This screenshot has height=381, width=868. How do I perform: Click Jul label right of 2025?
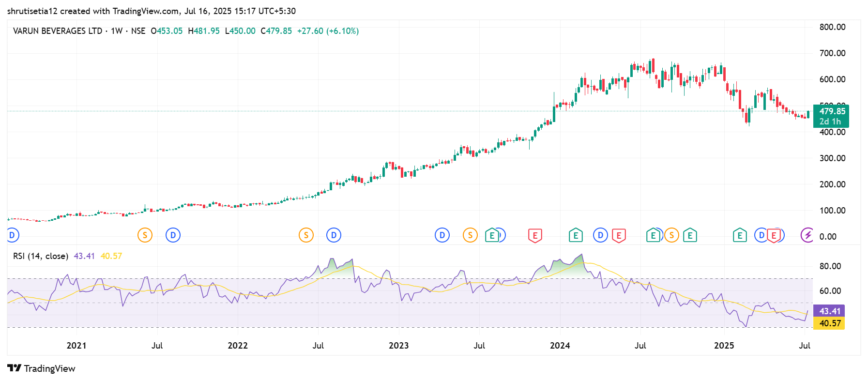tap(805, 346)
